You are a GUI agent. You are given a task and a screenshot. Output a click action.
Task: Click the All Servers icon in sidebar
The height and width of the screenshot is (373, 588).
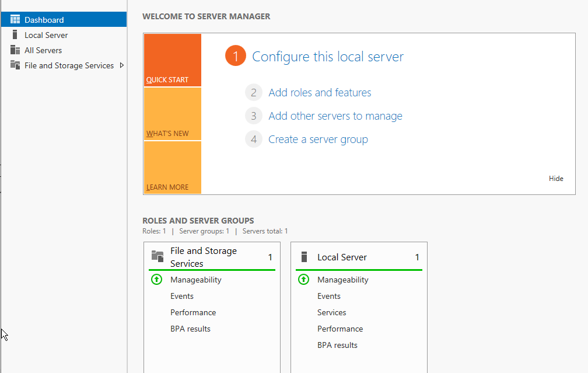coord(15,50)
